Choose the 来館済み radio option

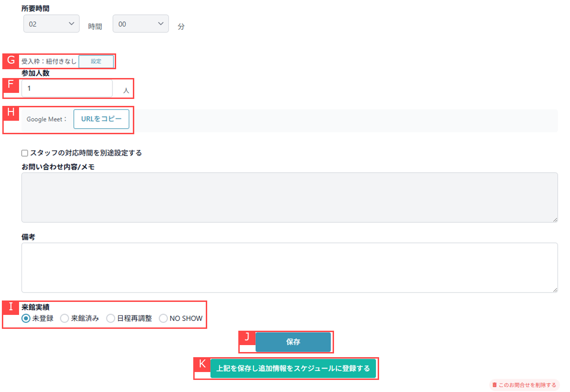(x=65, y=319)
